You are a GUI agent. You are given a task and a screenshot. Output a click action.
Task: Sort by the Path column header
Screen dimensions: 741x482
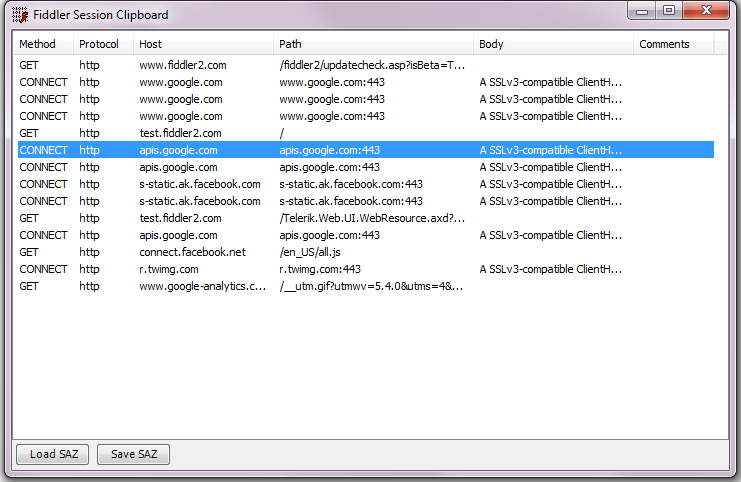click(373, 44)
